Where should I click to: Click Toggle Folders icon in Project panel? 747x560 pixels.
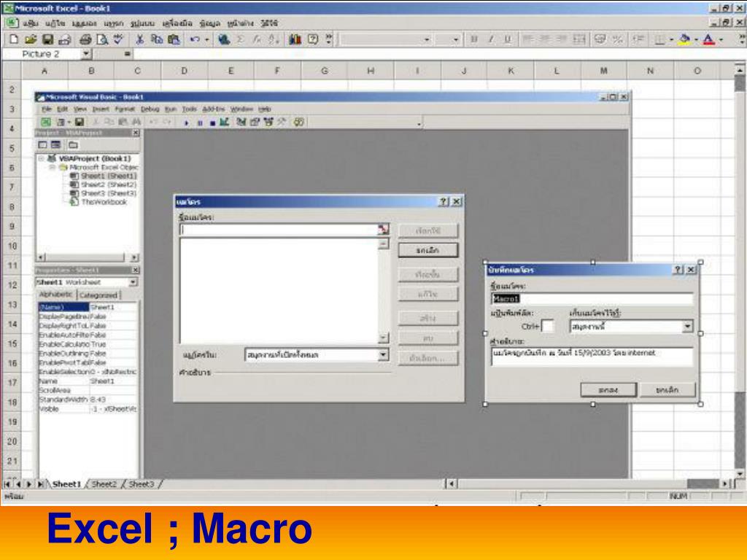pyautogui.click(x=73, y=145)
